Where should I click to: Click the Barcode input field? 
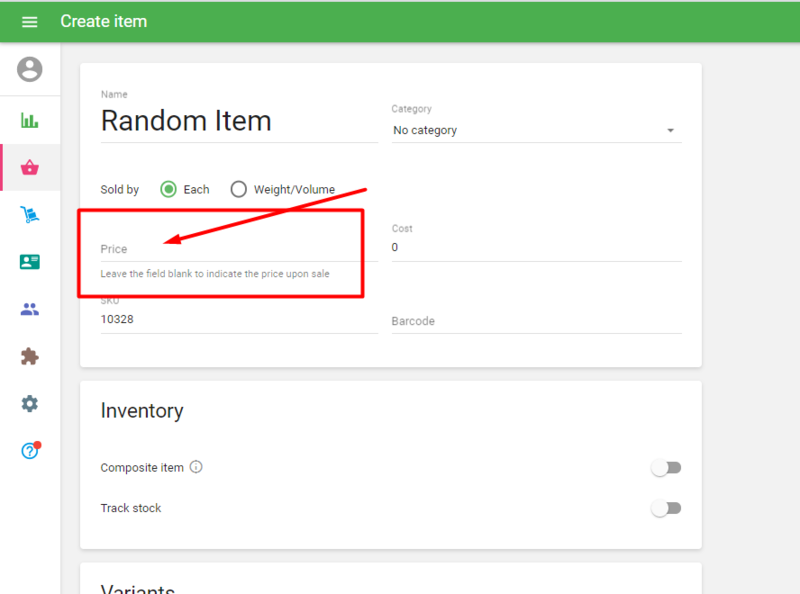[x=536, y=321]
